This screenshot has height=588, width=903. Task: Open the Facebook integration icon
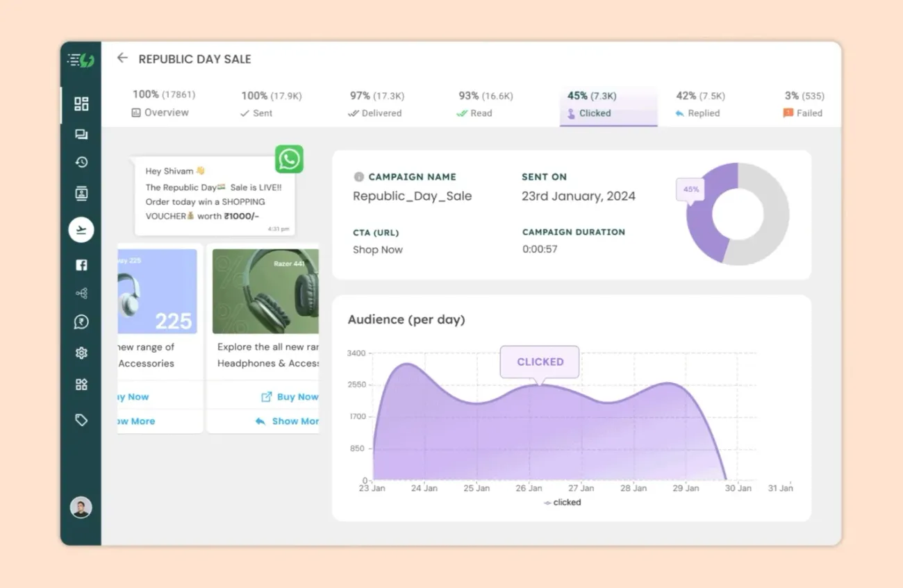coord(81,264)
